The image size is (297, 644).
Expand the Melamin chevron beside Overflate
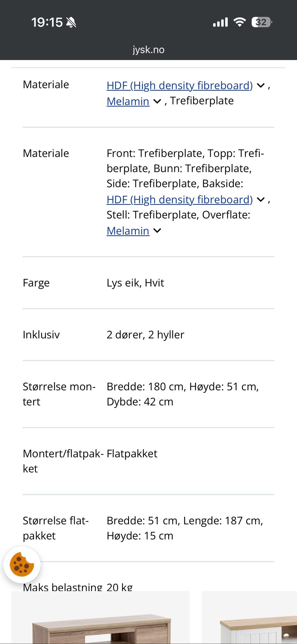coord(157,231)
